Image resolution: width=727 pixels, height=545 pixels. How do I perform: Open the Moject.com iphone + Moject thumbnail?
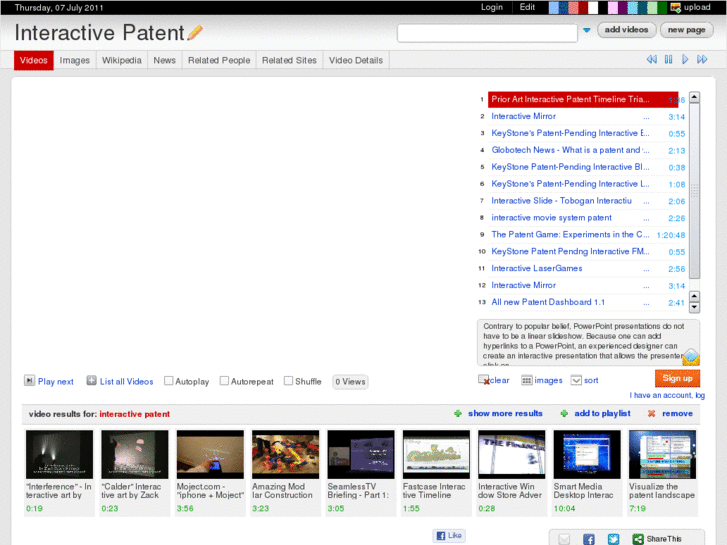click(210, 454)
